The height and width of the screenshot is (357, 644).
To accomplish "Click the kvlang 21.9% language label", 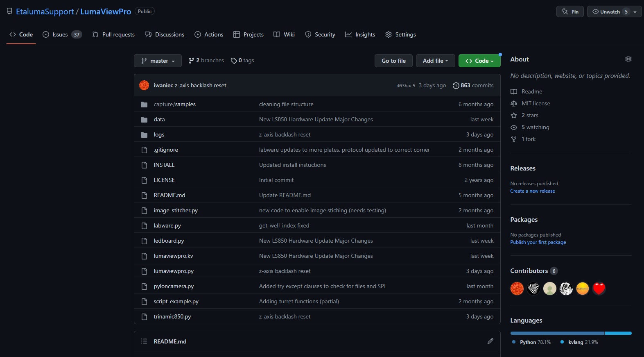I will pyautogui.click(x=579, y=342).
